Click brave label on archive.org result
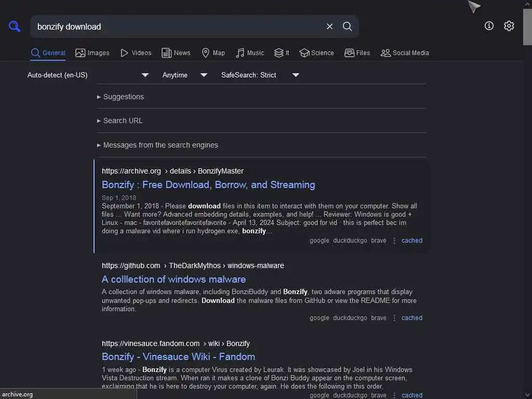Image resolution: width=532 pixels, height=399 pixels. pyautogui.click(x=379, y=241)
